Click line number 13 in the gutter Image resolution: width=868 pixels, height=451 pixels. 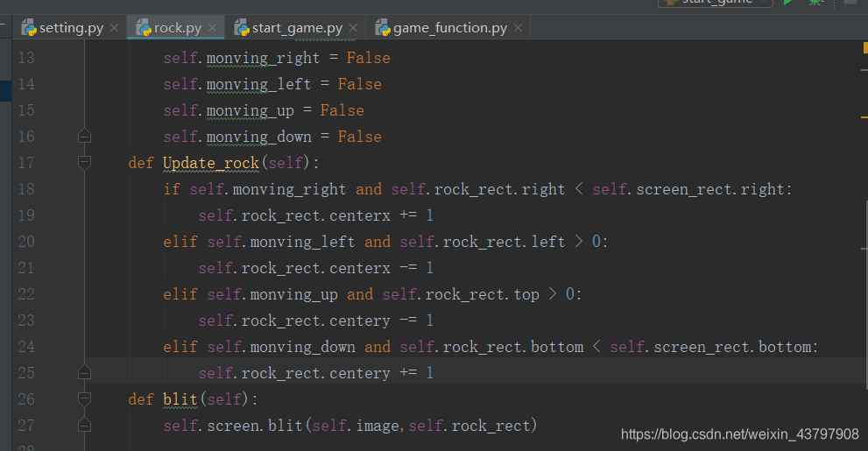point(26,58)
